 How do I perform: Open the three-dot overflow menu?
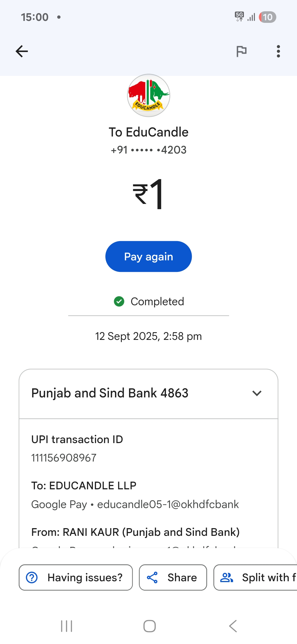[278, 51]
